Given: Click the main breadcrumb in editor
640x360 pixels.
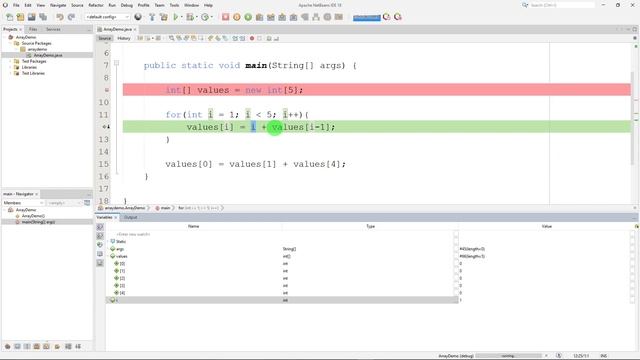Looking at the screenshot, I should pyautogui.click(x=165, y=208).
